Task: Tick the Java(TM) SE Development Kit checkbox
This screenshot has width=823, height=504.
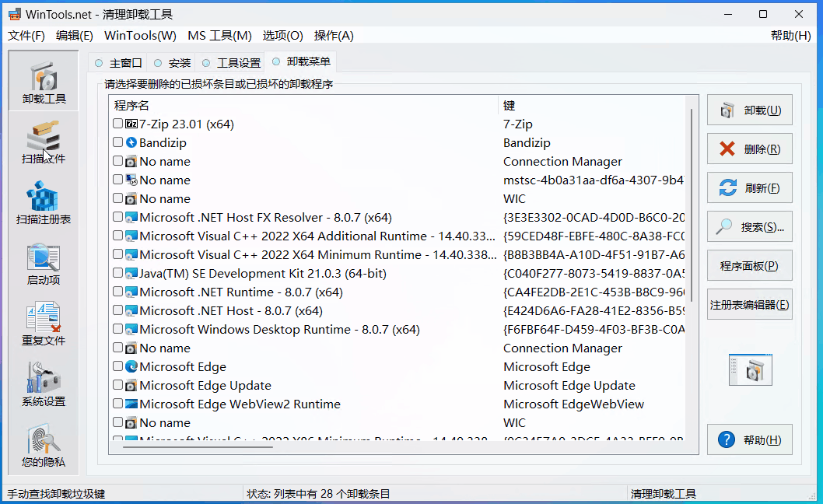Action: (117, 273)
